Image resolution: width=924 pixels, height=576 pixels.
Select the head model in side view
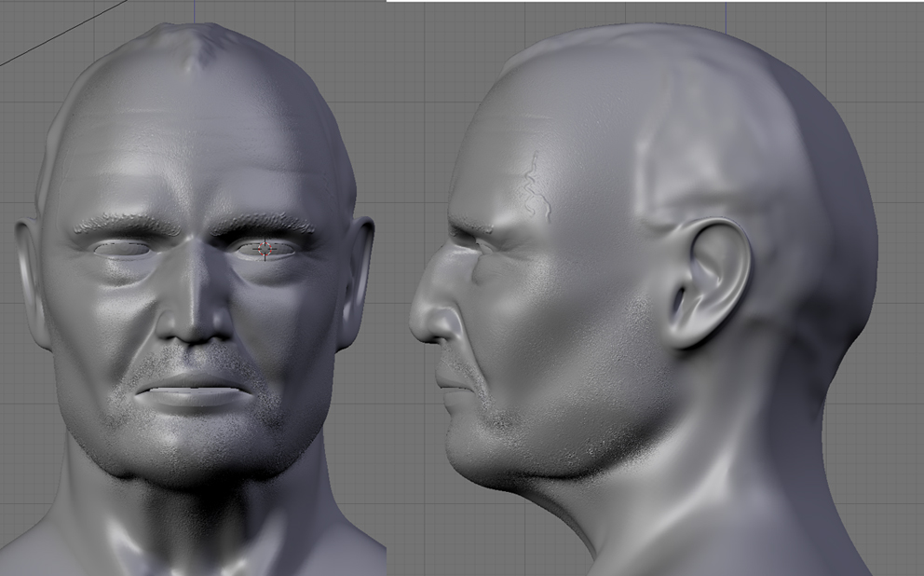coord(644,299)
